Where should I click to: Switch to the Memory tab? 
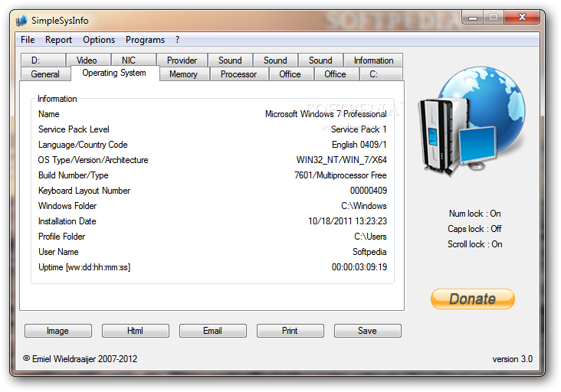coord(184,74)
